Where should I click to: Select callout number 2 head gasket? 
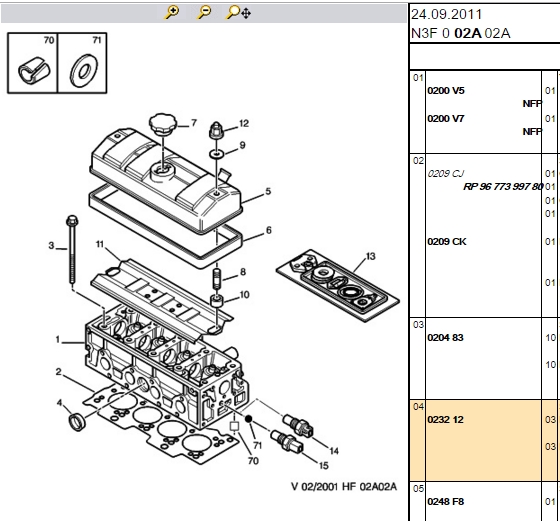click(59, 372)
